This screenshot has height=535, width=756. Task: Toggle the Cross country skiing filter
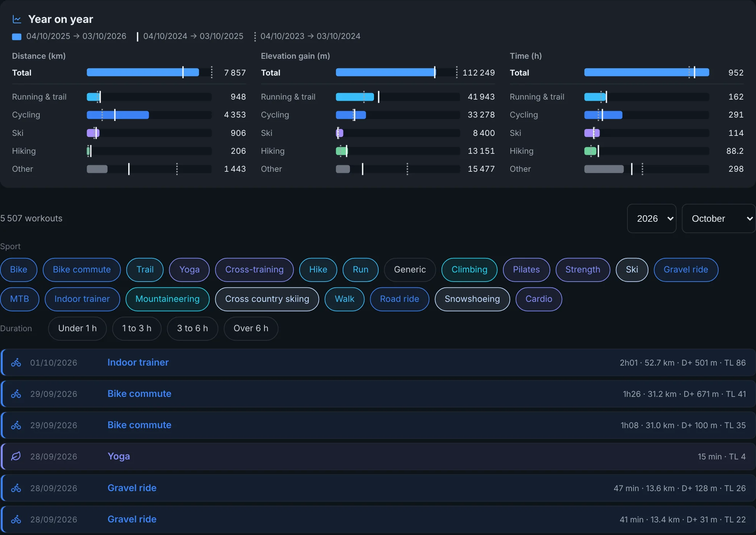click(267, 299)
